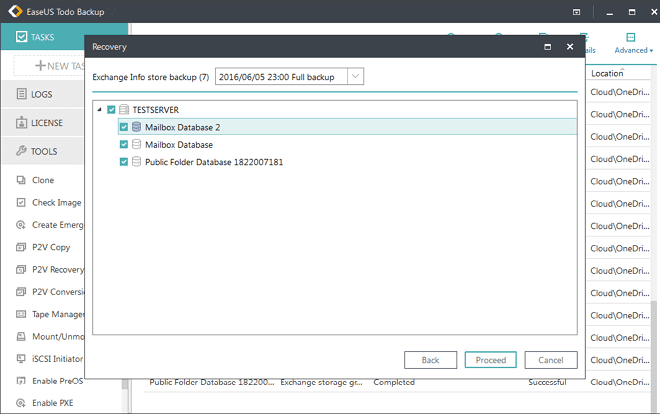Screen dimensions: 660x414
Task: Select the Mailbox Database 2 row
Action: point(347,127)
